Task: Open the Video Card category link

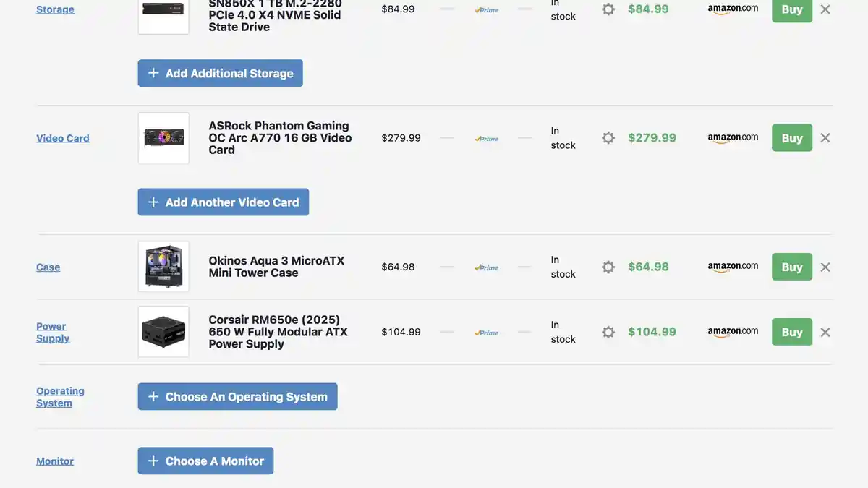Action: pos(63,138)
